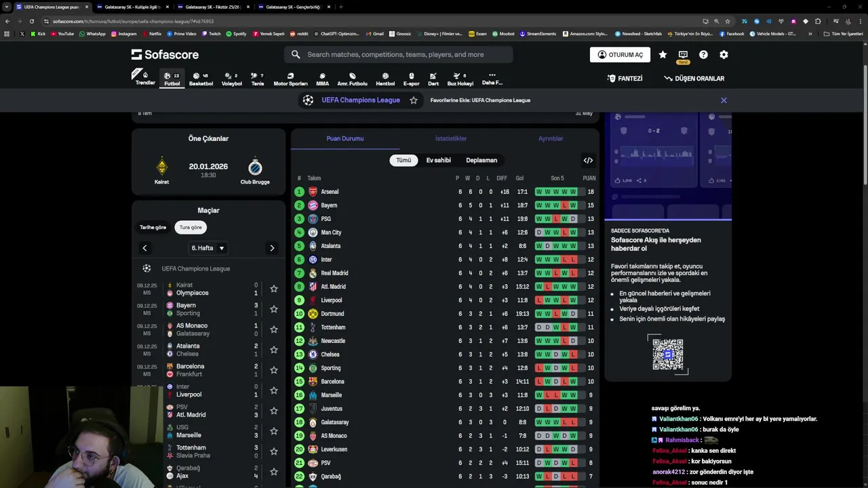Select the Tarihe göre match sorting
The image size is (868, 488).
point(153,228)
